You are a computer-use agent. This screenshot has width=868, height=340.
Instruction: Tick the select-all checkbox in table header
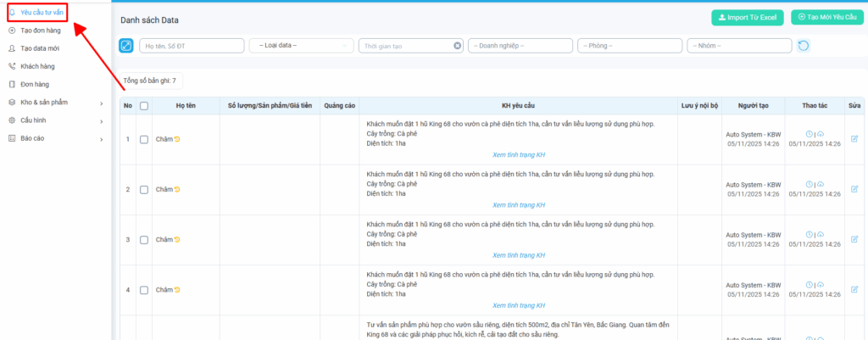click(144, 106)
